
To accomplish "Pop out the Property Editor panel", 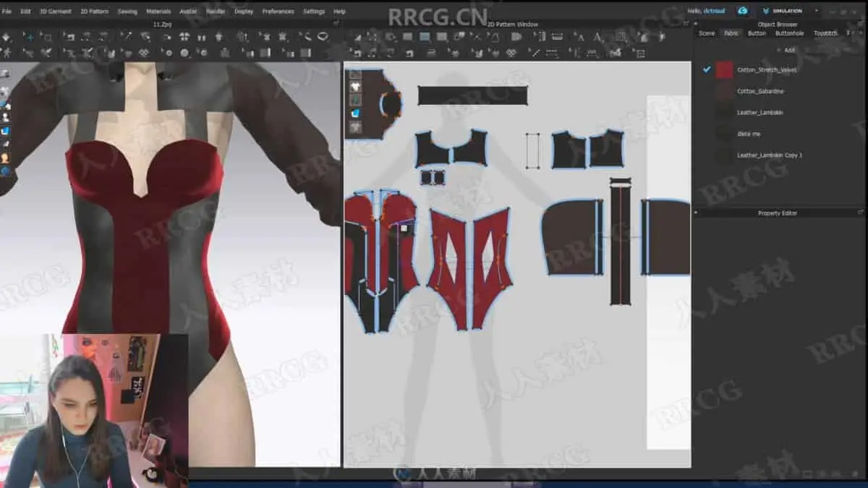I will click(861, 213).
